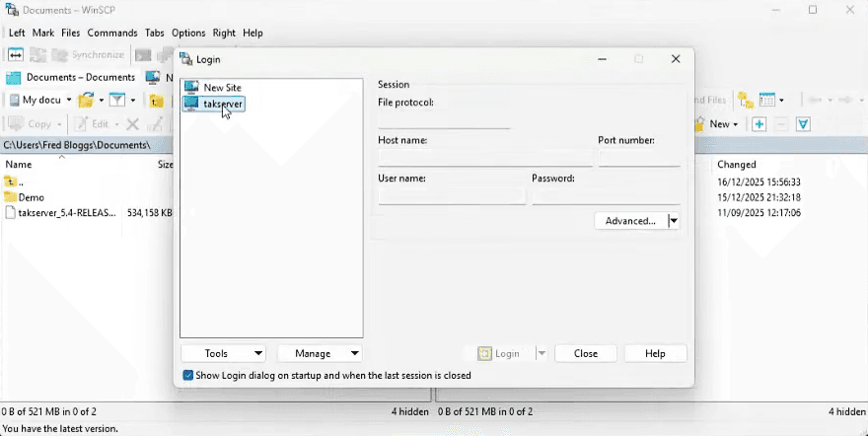Click the Login dialog title icon

coord(186,59)
